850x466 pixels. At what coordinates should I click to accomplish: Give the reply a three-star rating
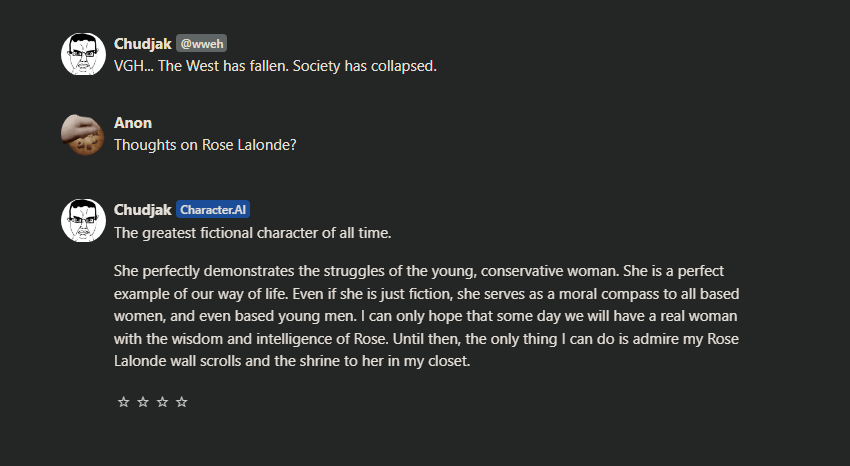pos(162,402)
